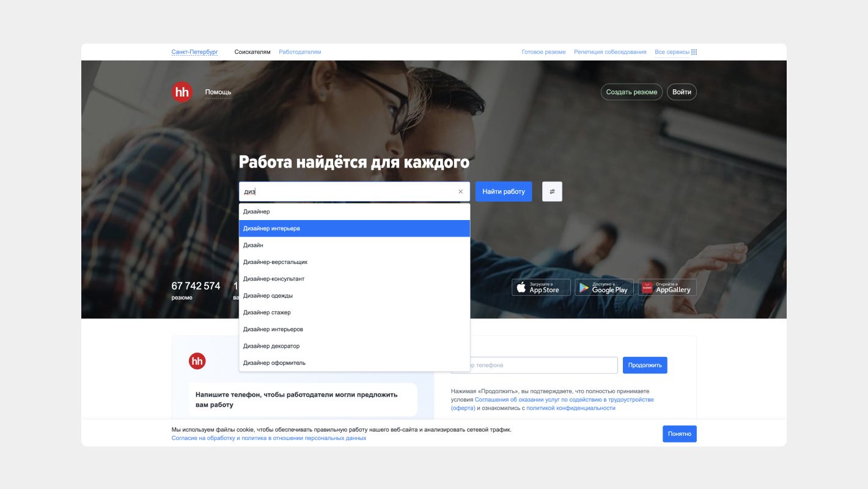
Task: Open Репетиция собеседования
Action: (609, 52)
